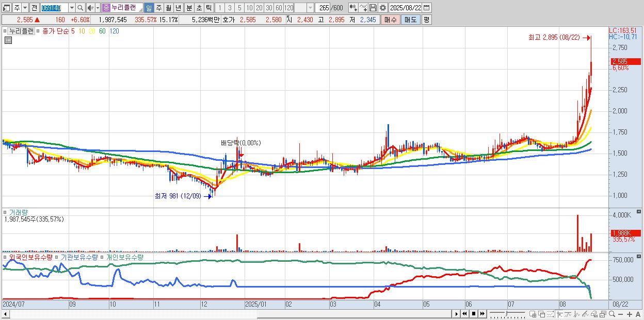Save chart with the floppy disk icon
644x320 pixels.
pyautogui.click(x=373, y=8)
